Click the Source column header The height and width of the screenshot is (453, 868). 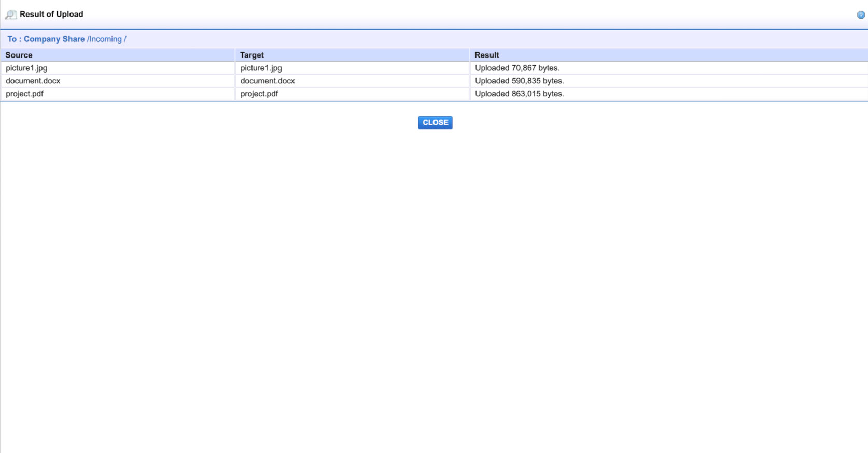19,55
